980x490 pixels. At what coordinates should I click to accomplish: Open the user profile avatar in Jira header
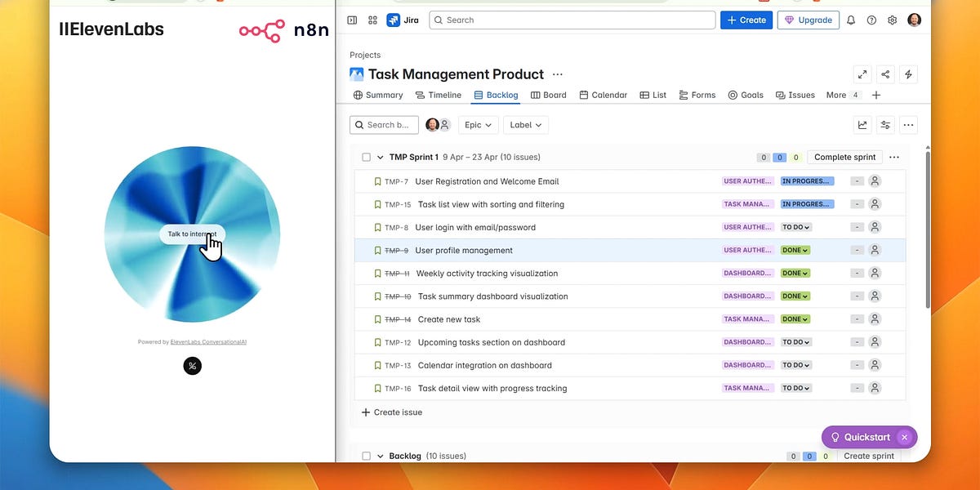point(914,20)
